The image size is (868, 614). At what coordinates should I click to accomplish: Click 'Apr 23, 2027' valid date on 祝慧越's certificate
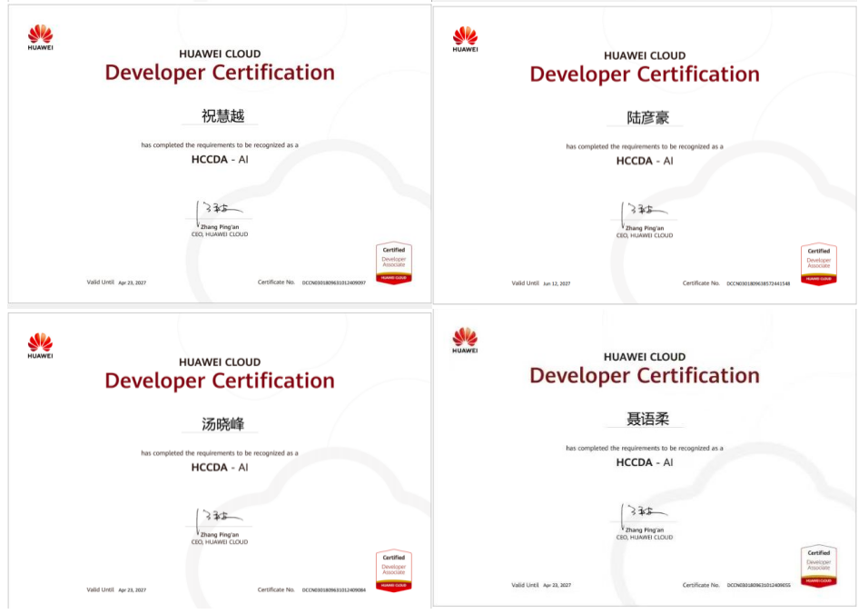(x=133, y=282)
